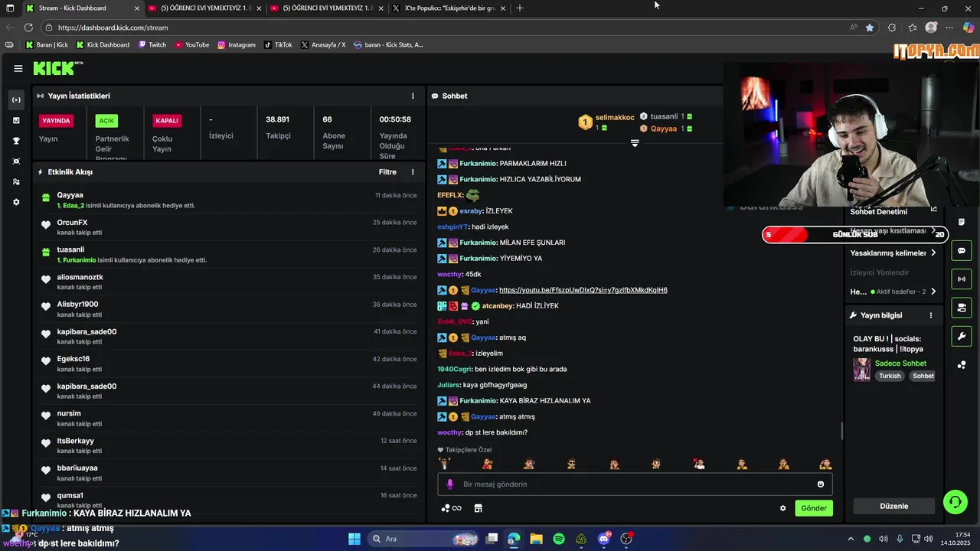Click the notes document icon in right sidebar
Viewport: 980px width, 551px height.
click(962, 222)
